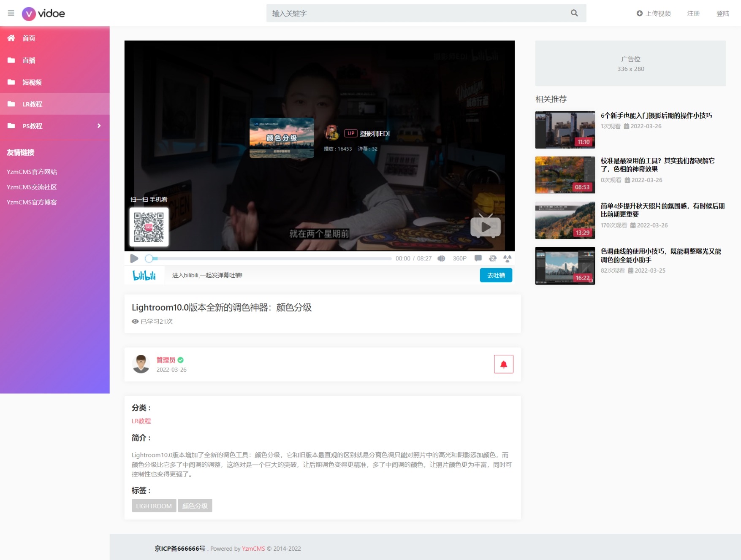The image size is (741, 560).
Task: Click the LIGHTROOM tag
Action: click(x=154, y=506)
